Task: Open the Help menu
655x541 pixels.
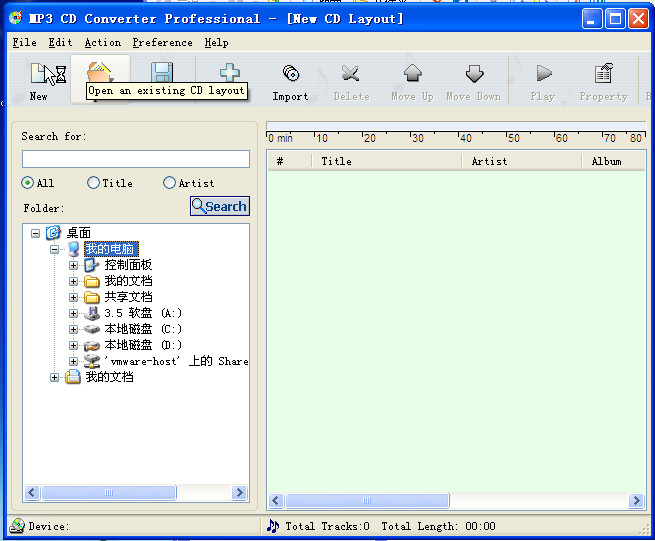Action: click(x=216, y=42)
